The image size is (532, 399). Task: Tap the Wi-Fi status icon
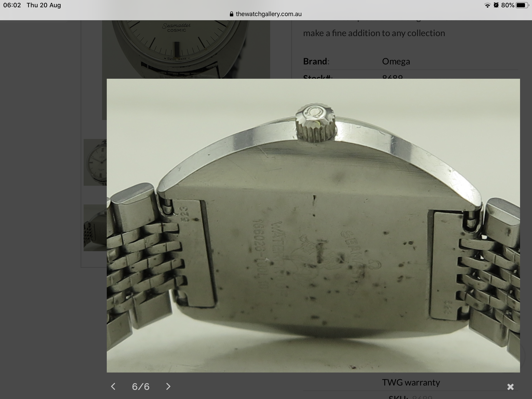(487, 5)
